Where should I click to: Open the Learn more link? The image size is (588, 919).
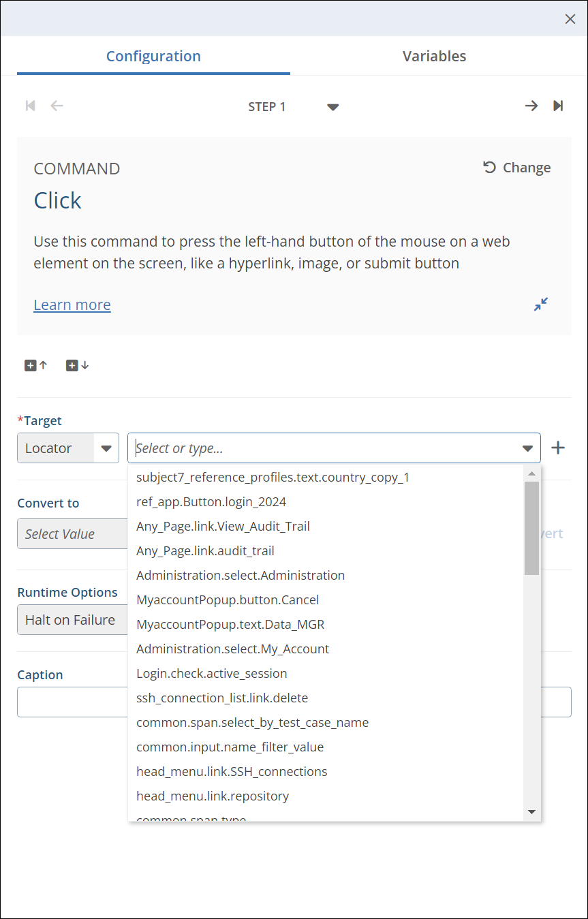pos(72,305)
